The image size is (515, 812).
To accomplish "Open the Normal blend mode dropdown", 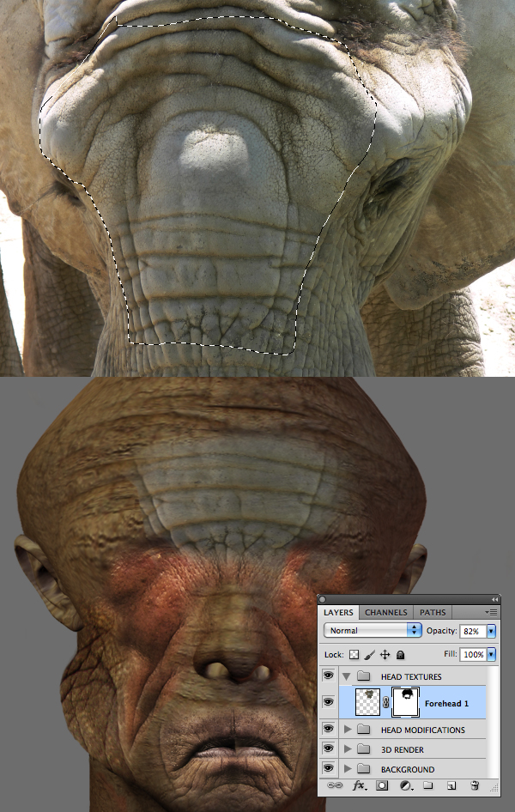I will tap(373, 630).
